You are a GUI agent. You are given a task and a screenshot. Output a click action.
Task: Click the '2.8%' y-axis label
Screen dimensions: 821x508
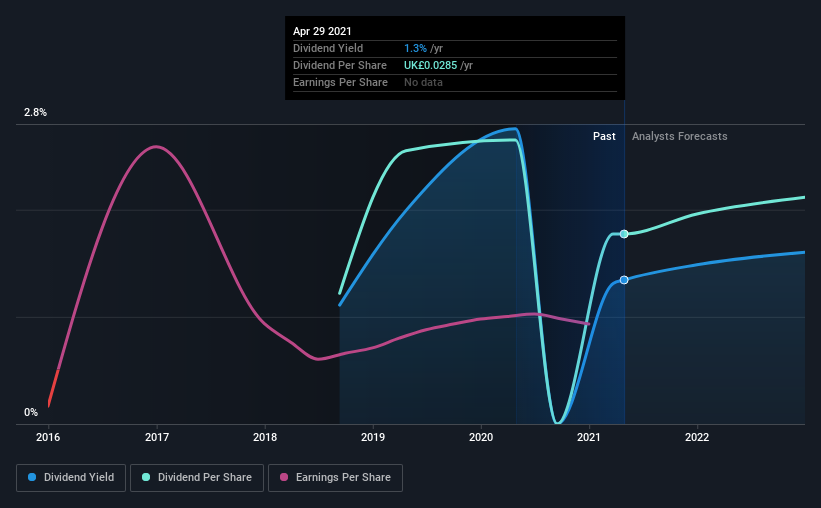coord(35,112)
